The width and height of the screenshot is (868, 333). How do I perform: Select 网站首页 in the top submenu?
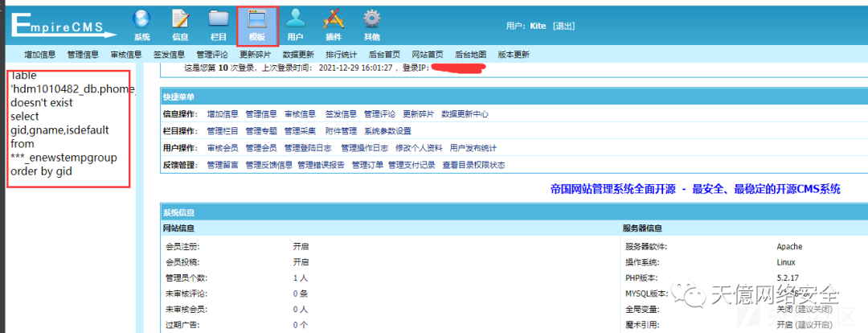pos(428,55)
